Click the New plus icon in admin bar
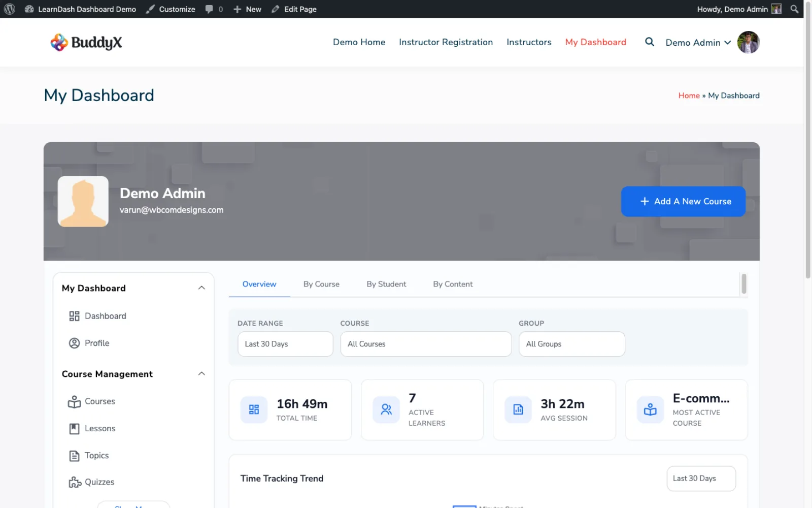 (237, 9)
